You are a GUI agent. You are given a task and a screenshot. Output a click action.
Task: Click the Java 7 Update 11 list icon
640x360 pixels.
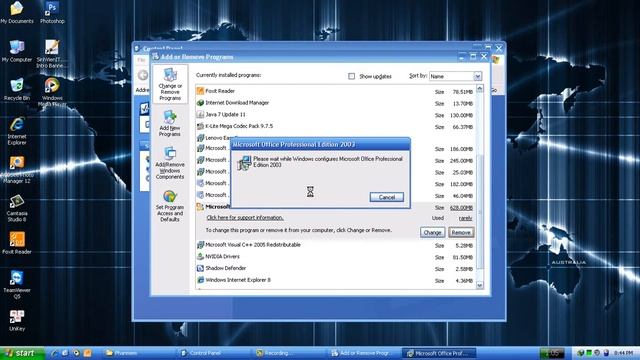[x=200, y=115]
